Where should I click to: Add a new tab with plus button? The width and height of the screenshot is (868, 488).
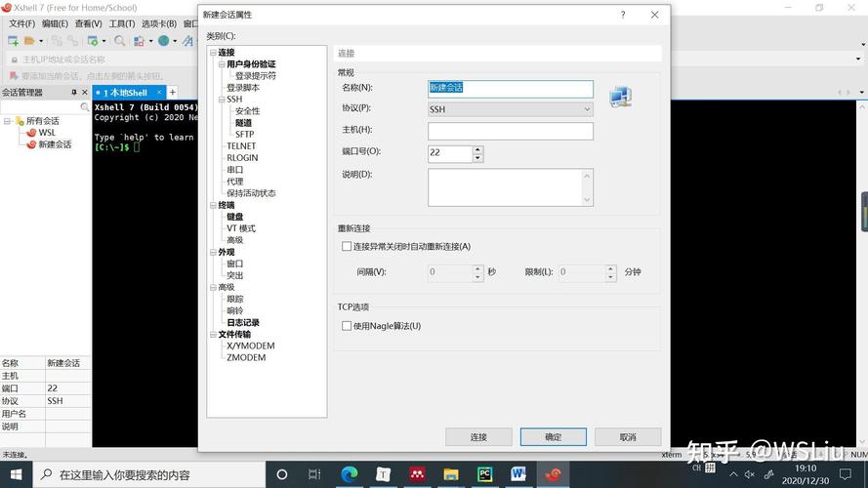coord(173,93)
